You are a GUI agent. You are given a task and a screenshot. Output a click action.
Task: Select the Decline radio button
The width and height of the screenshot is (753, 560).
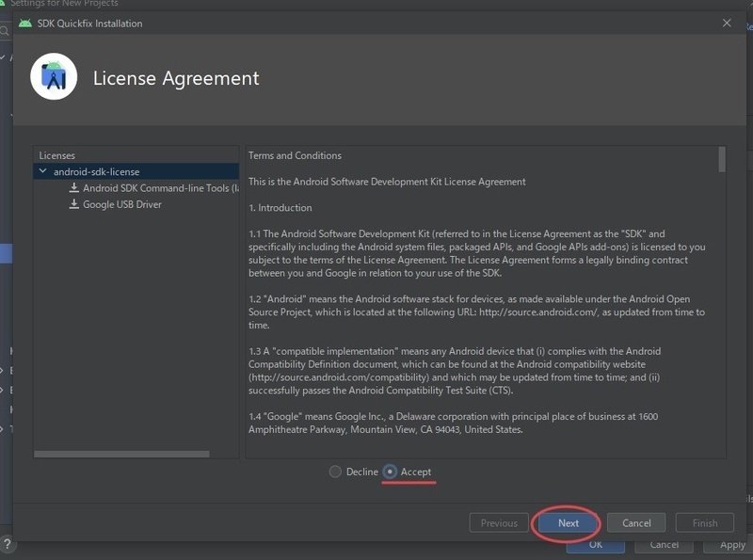coord(335,472)
